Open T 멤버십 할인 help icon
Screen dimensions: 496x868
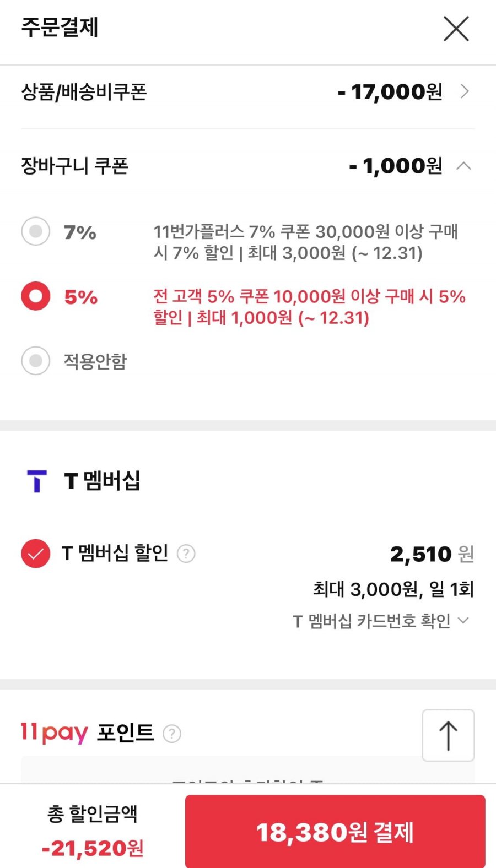(186, 554)
